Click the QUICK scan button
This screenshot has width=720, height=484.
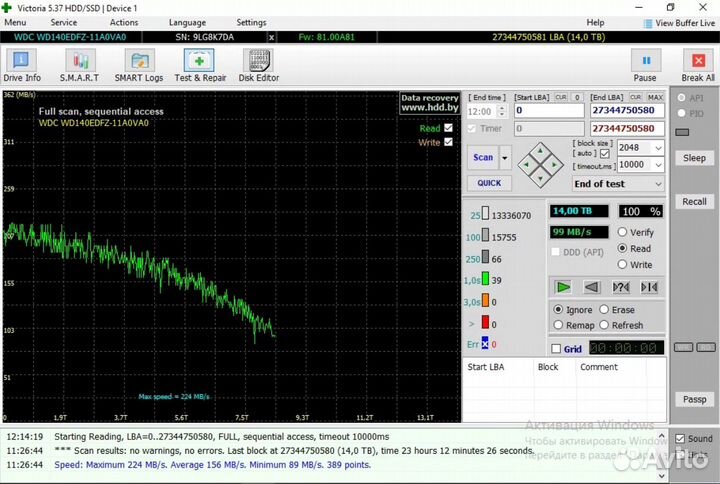(489, 183)
